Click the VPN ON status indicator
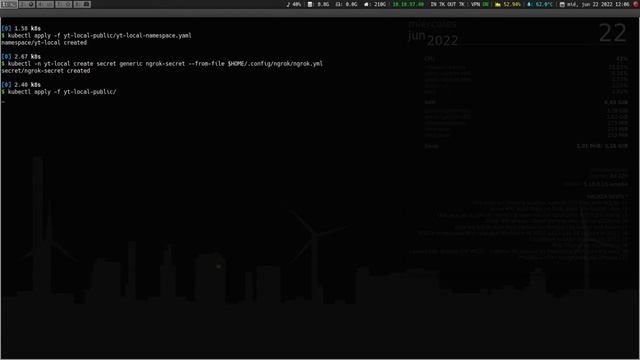 pyautogui.click(x=480, y=4)
